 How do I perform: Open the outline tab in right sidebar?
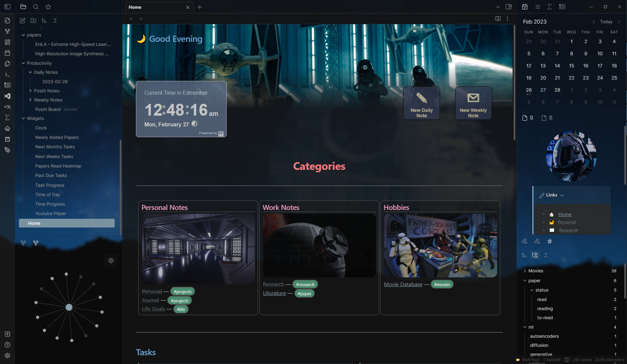pyautogui.click(x=537, y=7)
